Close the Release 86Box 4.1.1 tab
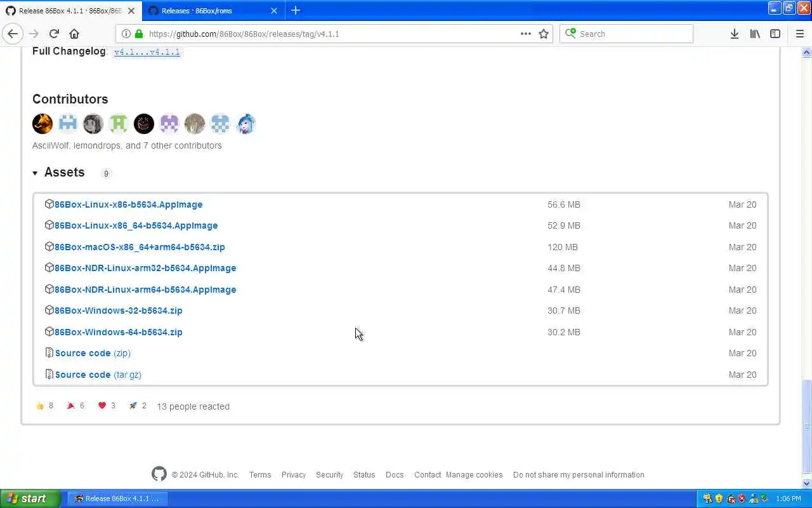The image size is (812, 508). (x=131, y=11)
